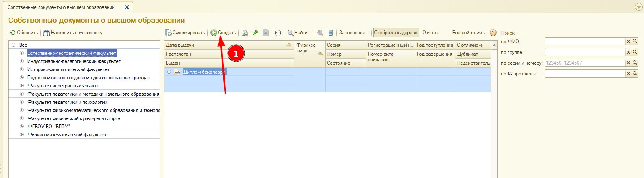
Task: Open the Все действия dropdown menu
Action: 469,33
